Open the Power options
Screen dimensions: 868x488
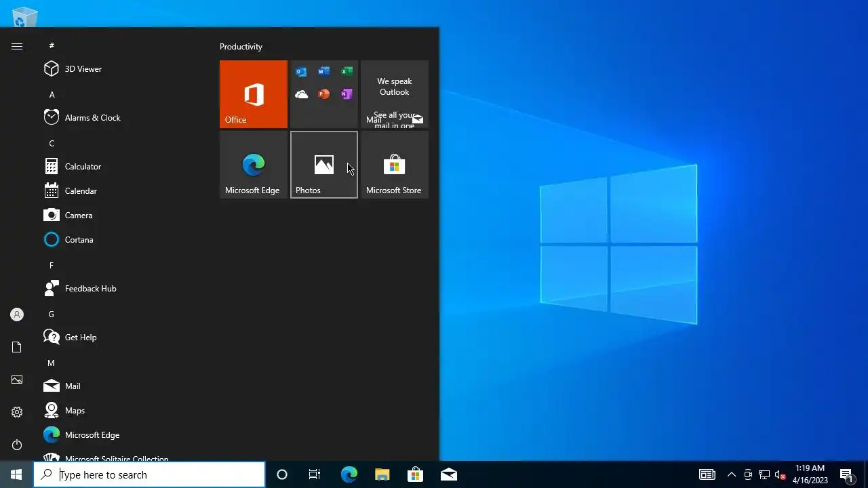coord(17,445)
